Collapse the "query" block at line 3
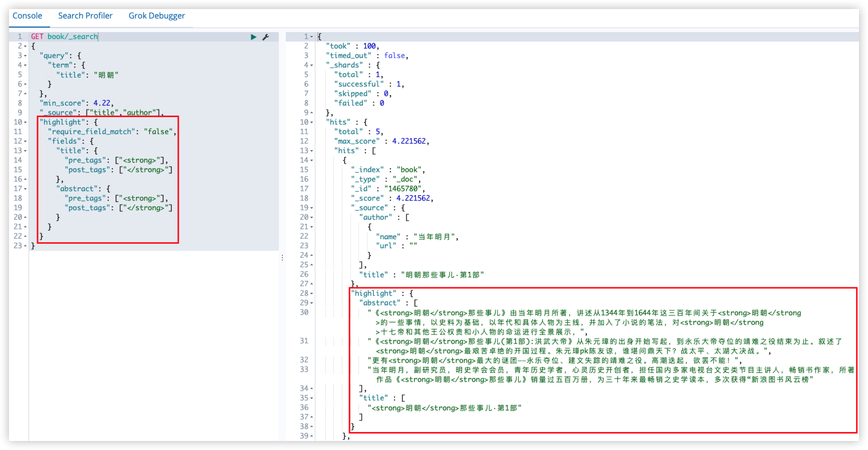This screenshot has height=450, width=868. coord(26,56)
